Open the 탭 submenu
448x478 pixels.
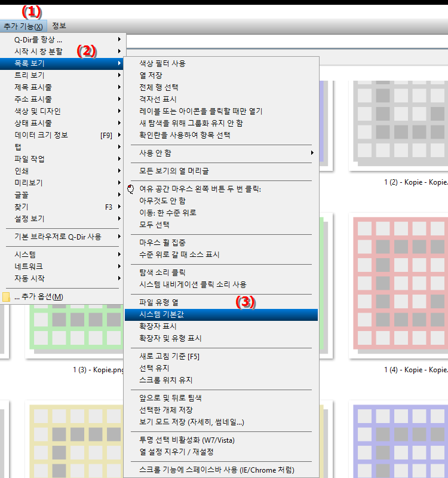[63, 147]
